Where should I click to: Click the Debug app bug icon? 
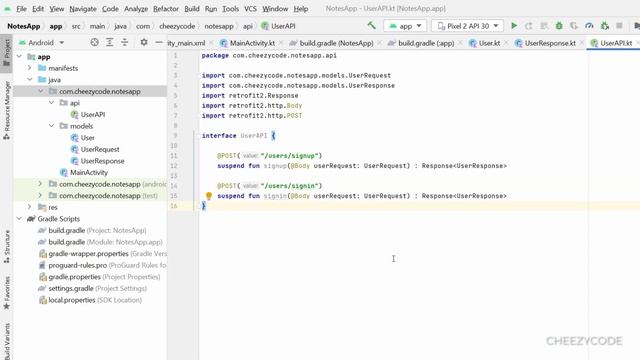coord(559,26)
